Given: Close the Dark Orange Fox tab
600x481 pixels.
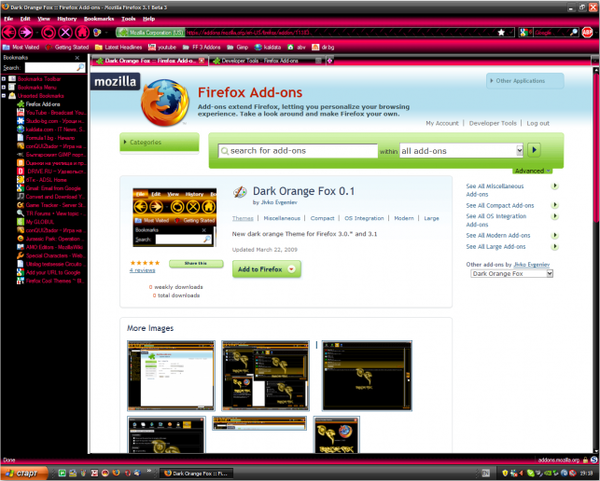Looking at the screenshot, I should point(202,61).
